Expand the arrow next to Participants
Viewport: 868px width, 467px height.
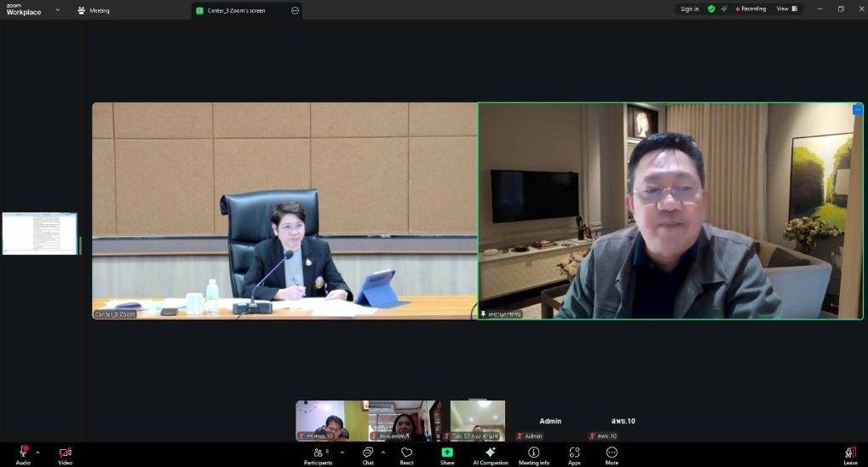pyautogui.click(x=342, y=453)
